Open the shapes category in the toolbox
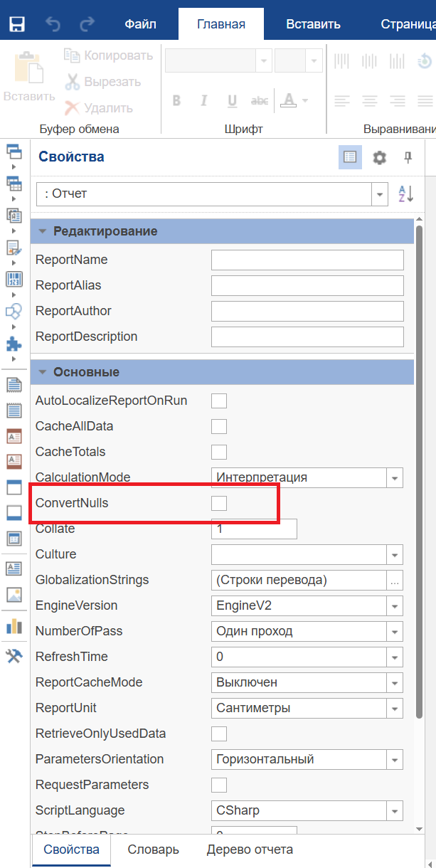This screenshot has height=868, width=436. (14, 310)
